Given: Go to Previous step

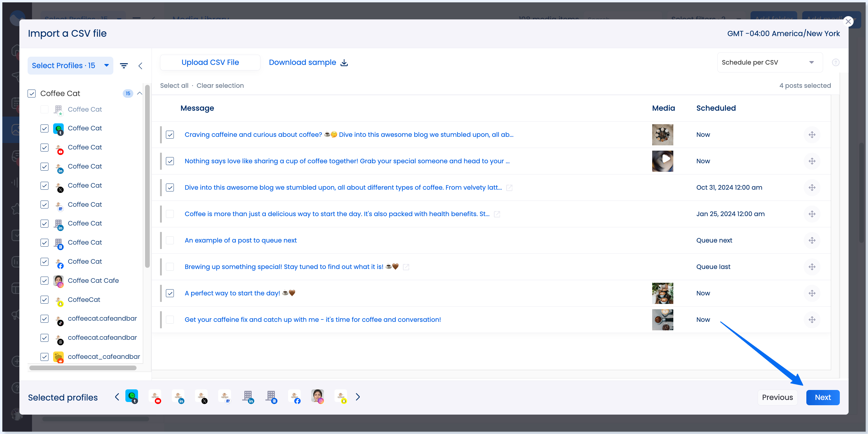Looking at the screenshot, I should pos(777,397).
